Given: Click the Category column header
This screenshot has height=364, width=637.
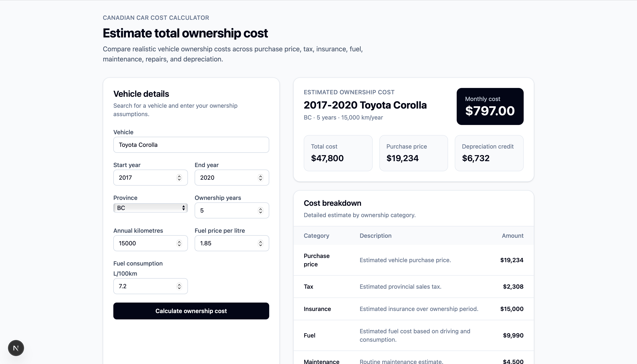Looking at the screenshot, I should pyautogui.click(x=316, y=235).
